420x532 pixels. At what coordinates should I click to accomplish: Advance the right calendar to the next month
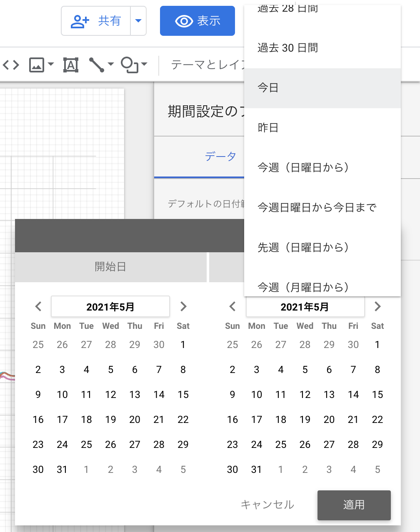tap(377, 306)
